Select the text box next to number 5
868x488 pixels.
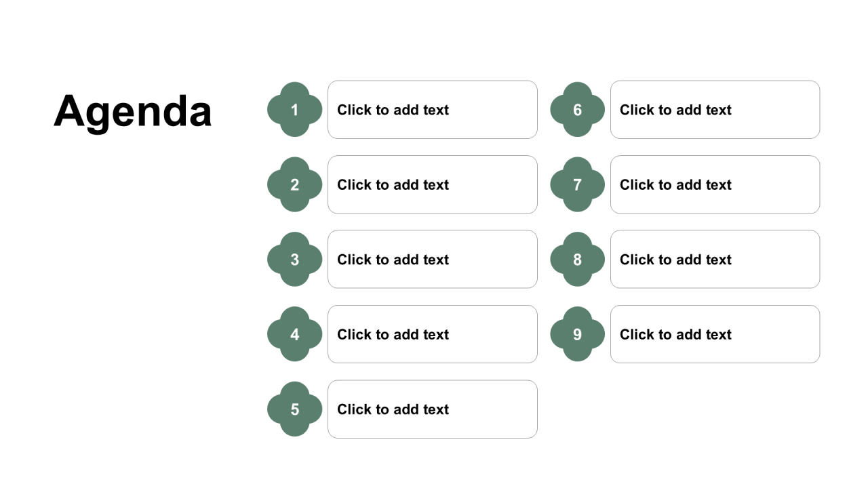click(x=433, y=409)
